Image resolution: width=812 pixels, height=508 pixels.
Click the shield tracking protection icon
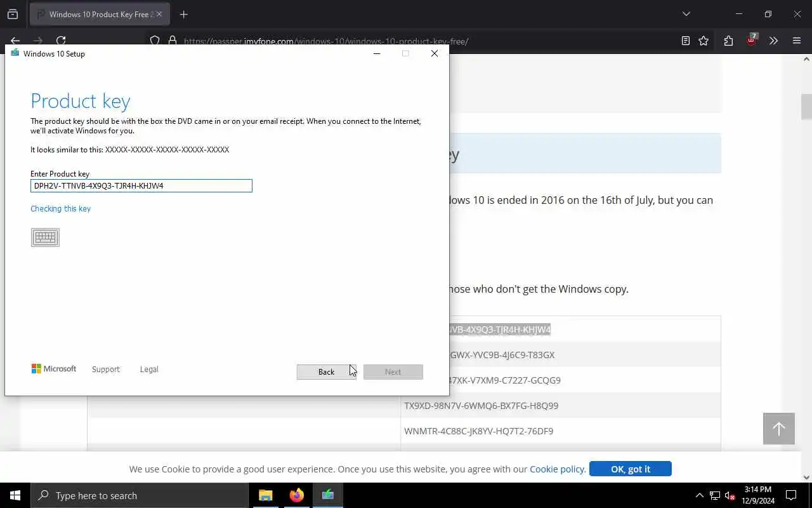tap(155, 41)
